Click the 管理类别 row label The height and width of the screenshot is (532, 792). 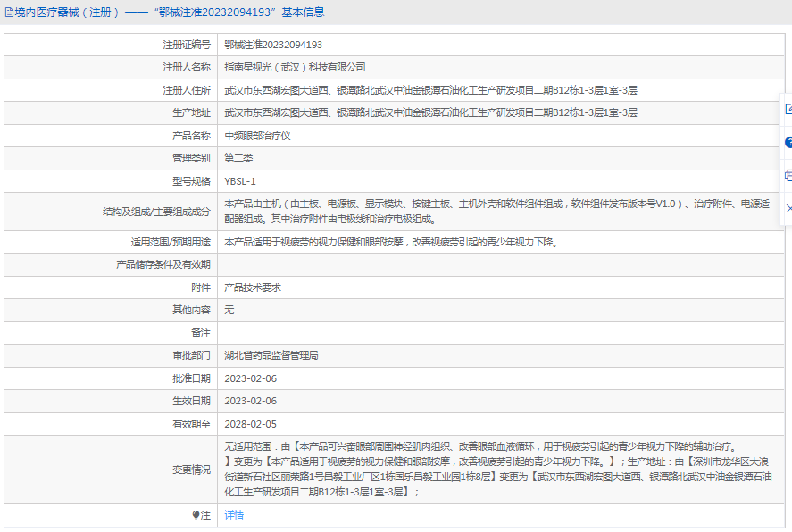191,159
